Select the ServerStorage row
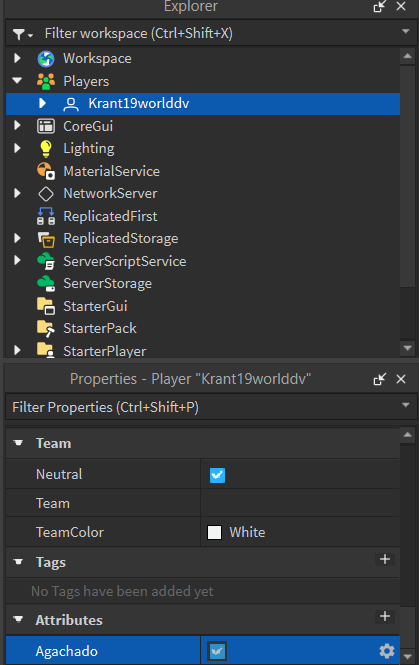Viewport: 419px width, 665px height. (203, 284)
